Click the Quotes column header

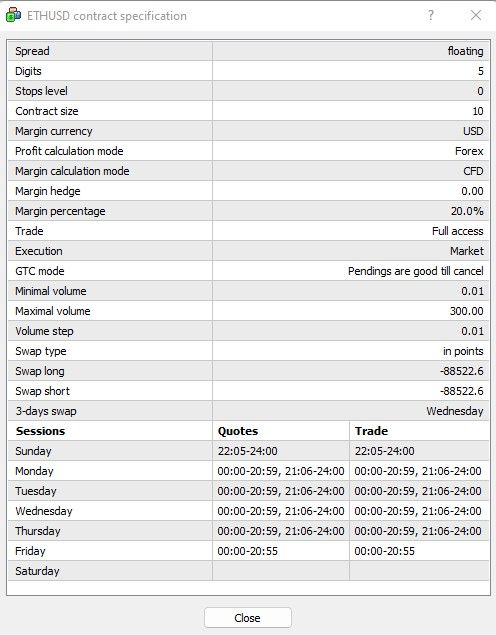238,431
